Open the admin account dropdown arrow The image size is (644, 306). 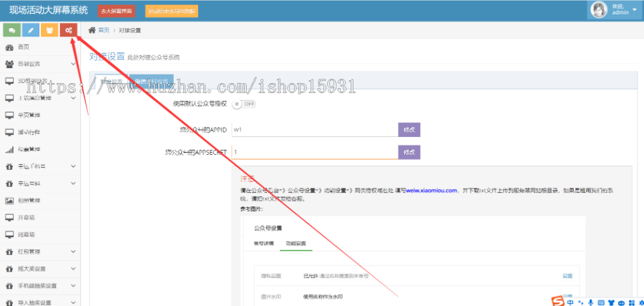tap(634, 9)
